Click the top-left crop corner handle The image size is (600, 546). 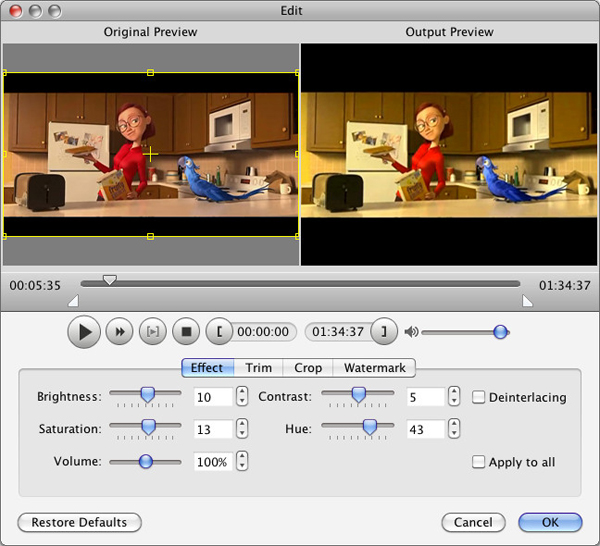(5, 73)
